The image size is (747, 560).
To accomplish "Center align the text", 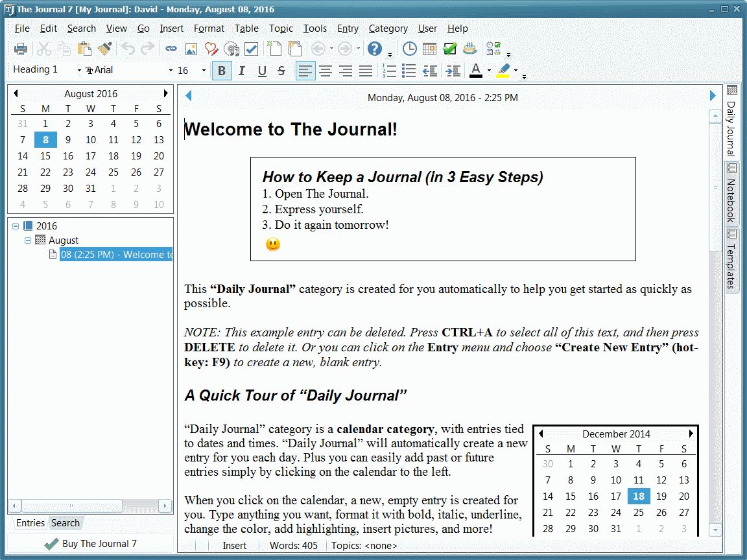I will pos(326,71).
